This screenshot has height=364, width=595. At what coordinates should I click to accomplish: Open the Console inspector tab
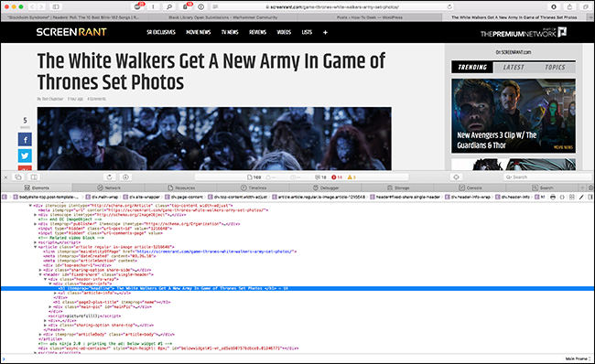pyautogui.click(x=471, y=187)
